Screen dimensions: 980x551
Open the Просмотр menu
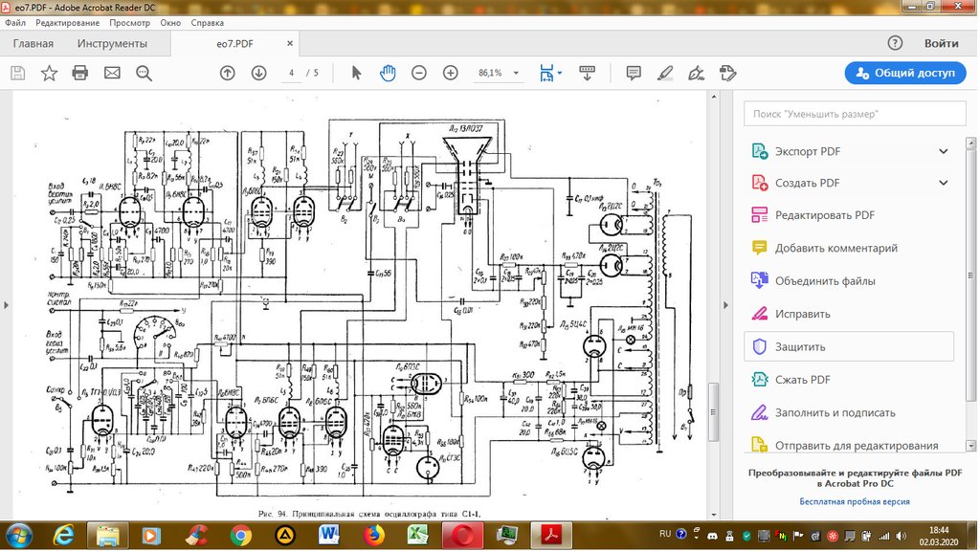(x=129, y=23)
